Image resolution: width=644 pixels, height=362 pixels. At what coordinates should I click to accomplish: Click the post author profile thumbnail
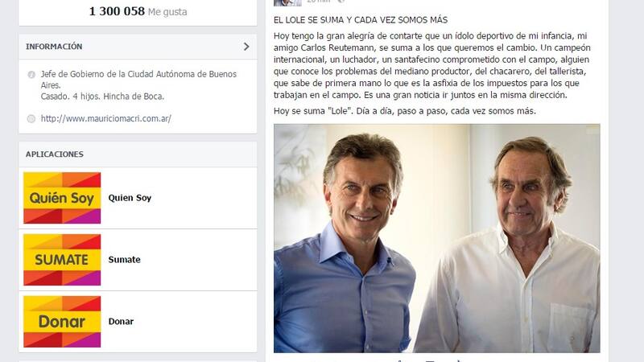coord(287,2)
